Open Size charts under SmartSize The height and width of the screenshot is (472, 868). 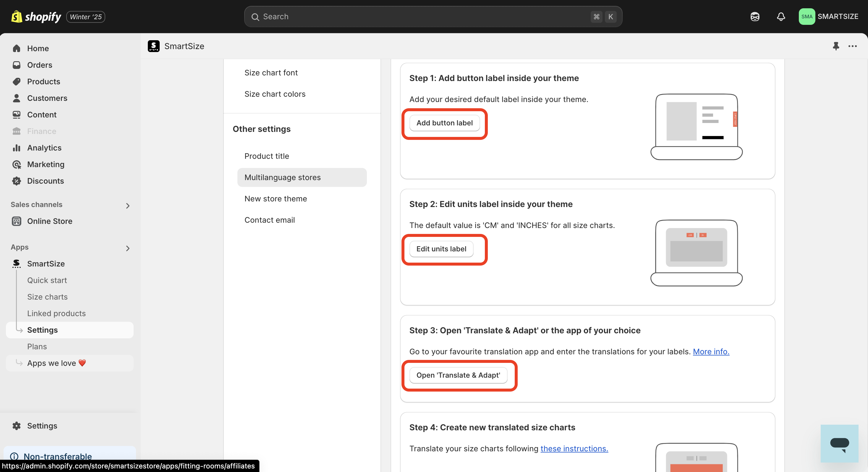[x=47, y=296]
